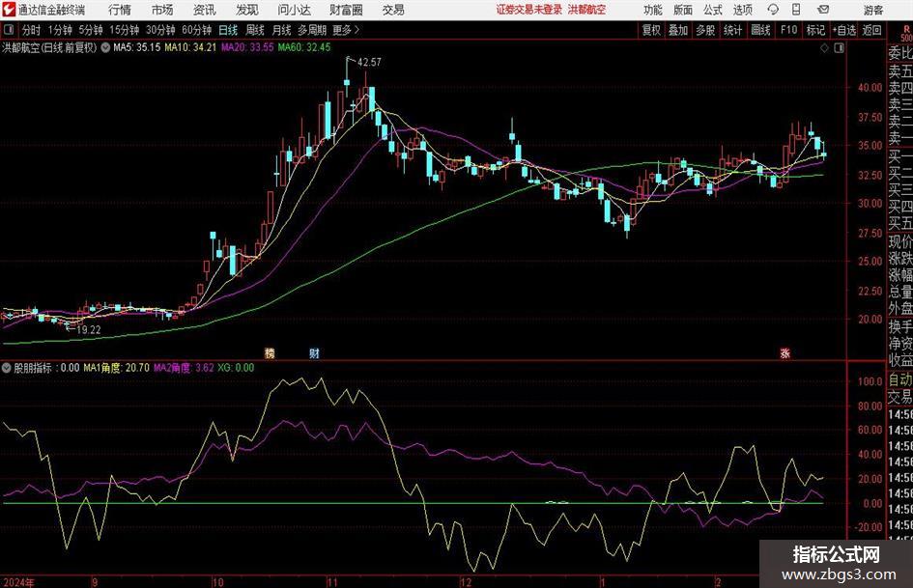Open the 交易 menu

click(393, 10)
